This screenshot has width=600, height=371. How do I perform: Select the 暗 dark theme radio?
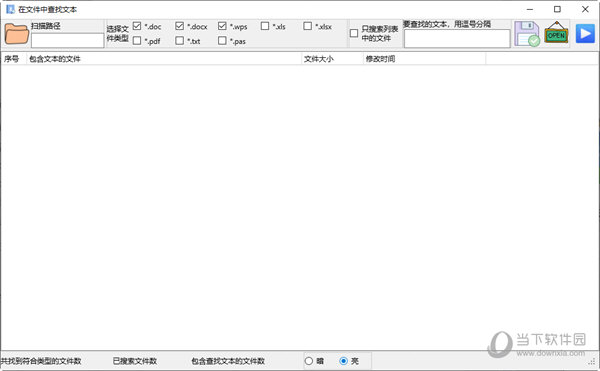pos(309,361)
